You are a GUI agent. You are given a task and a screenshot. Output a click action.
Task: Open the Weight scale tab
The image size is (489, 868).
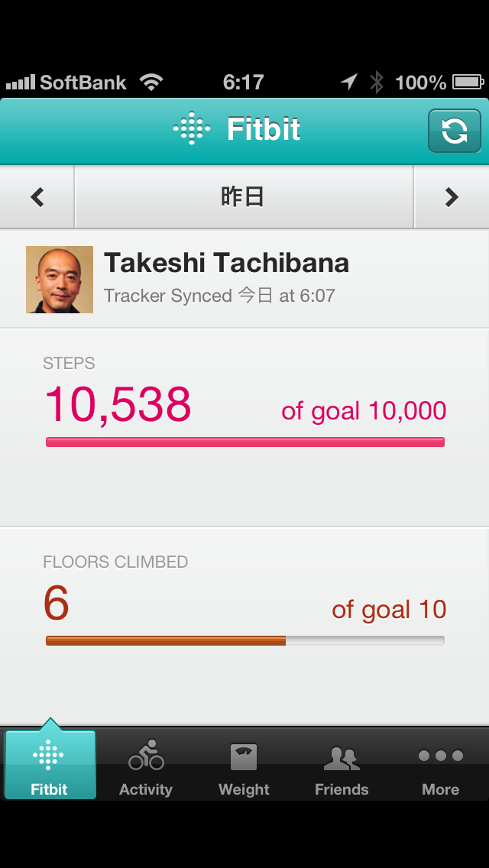(x=244, y=764)
